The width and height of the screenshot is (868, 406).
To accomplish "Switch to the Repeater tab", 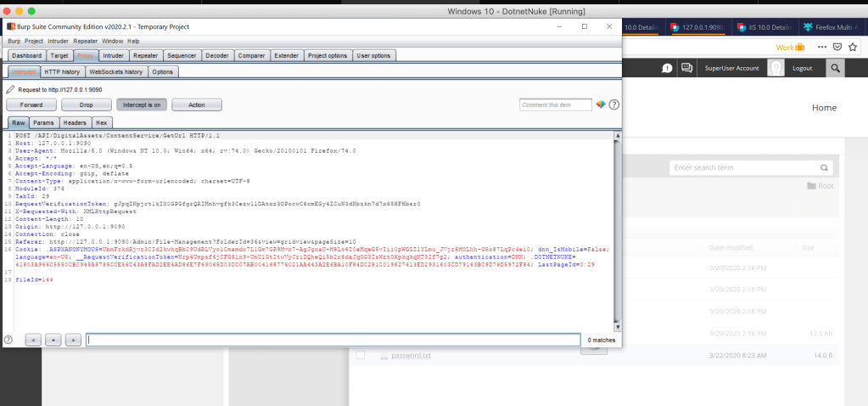I will [x=146, y=55].
